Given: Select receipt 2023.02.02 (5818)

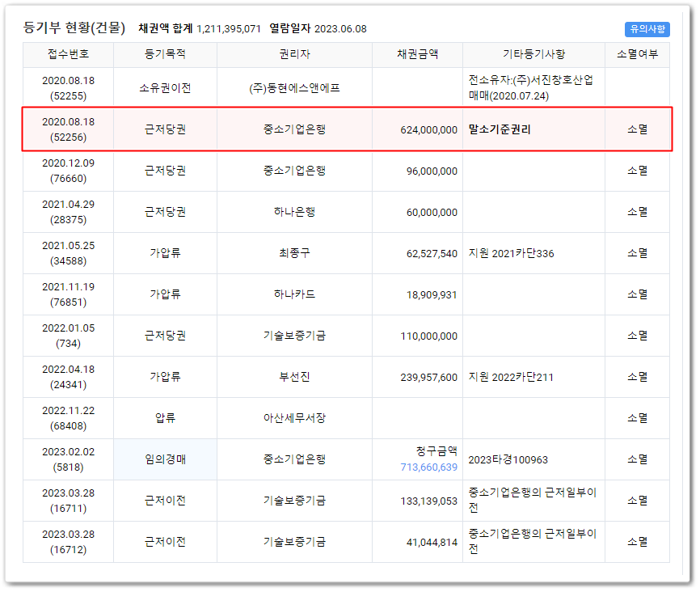Looking at the screenshot, I should coord(69,459).
